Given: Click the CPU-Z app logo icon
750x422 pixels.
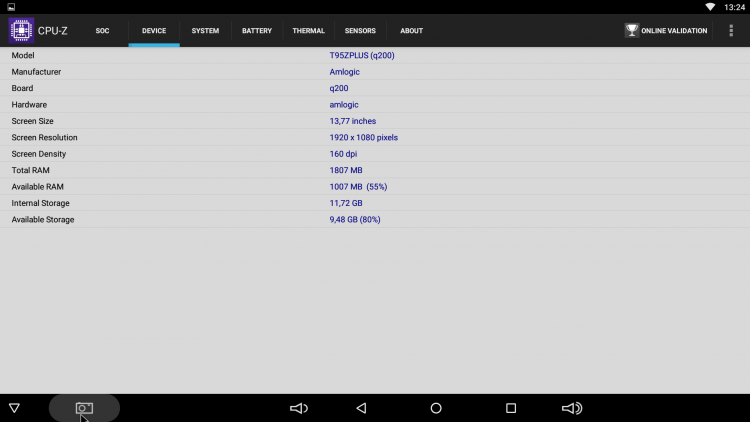Looking at the screenshot, I should 21,30.
